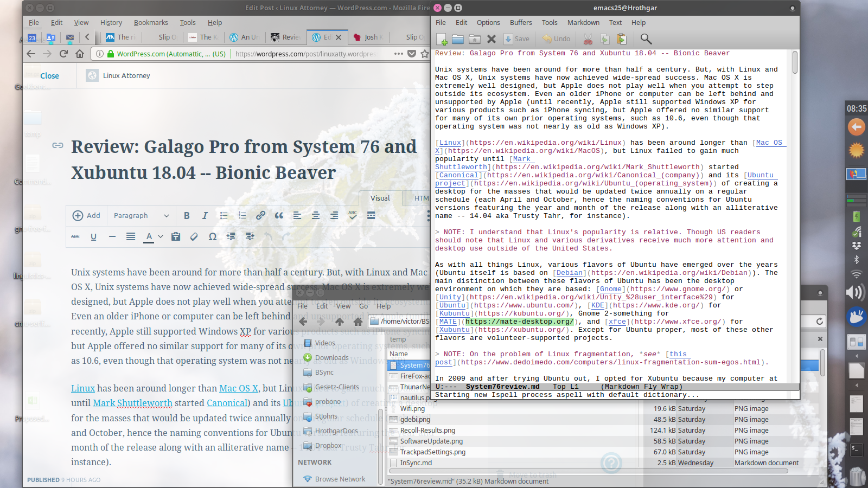Click Emacs open directory (Dired) icon
This screenshot has width=868, height=488.
click(475, 39)
